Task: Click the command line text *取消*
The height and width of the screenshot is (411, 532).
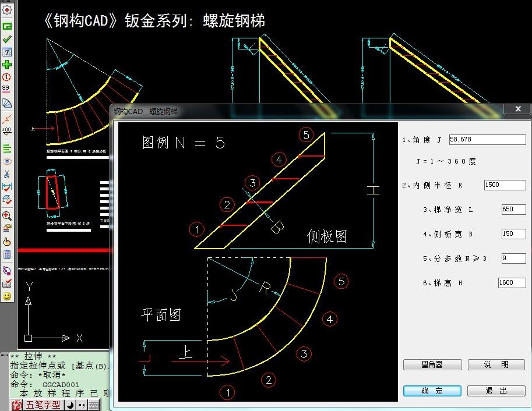Action: (x=52, y=375)
